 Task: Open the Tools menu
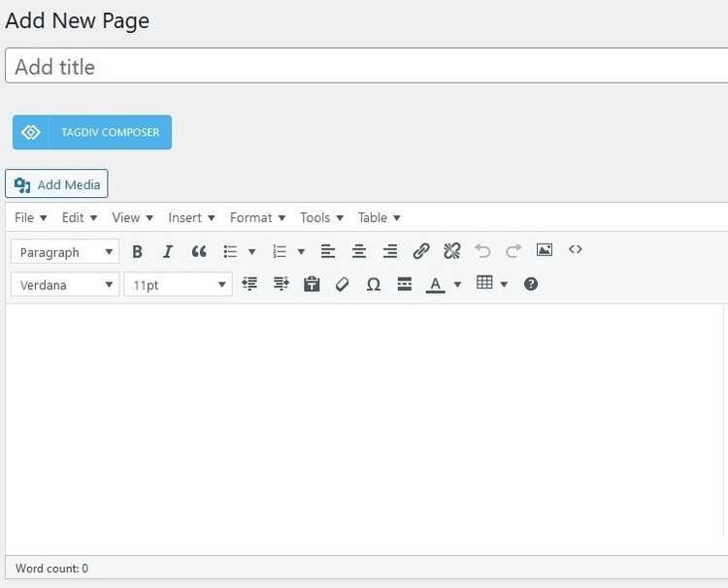point(321,217)
